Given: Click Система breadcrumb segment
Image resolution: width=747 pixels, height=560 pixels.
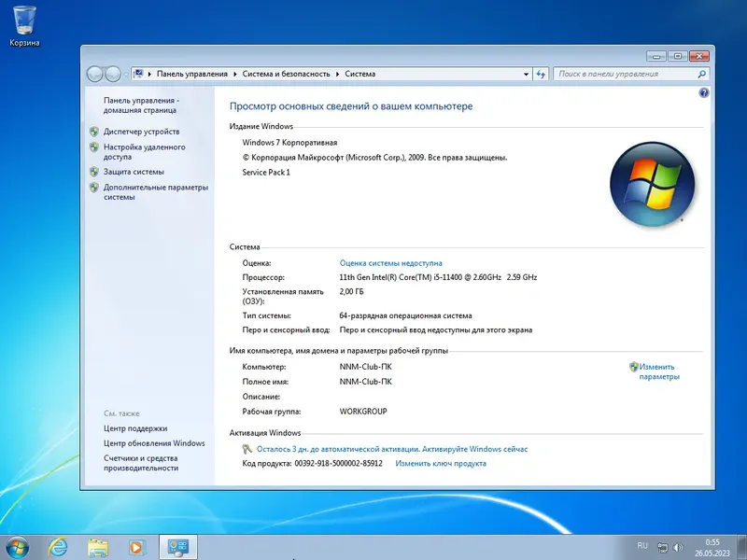Looking at the screenshot, I should pyautogui.click(x=360, y=74).
